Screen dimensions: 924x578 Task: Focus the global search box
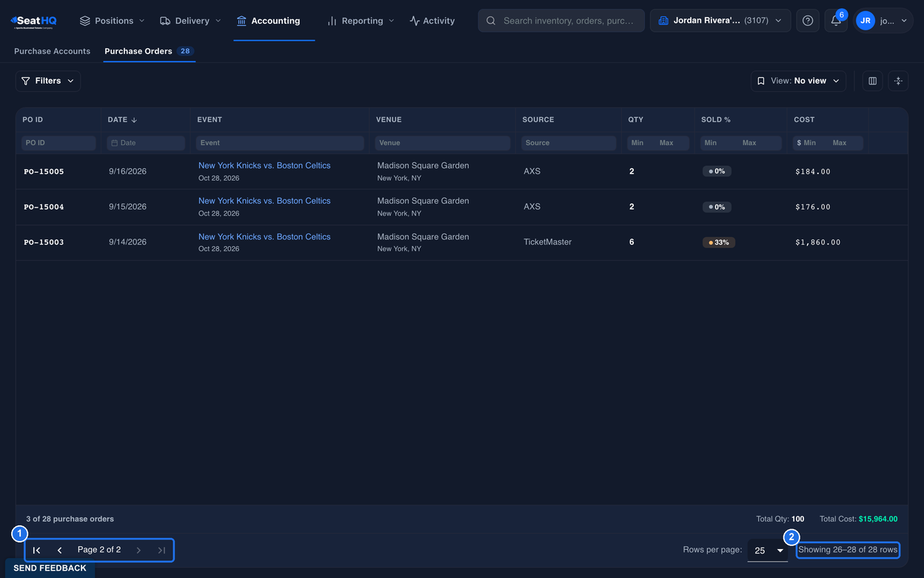561,21
